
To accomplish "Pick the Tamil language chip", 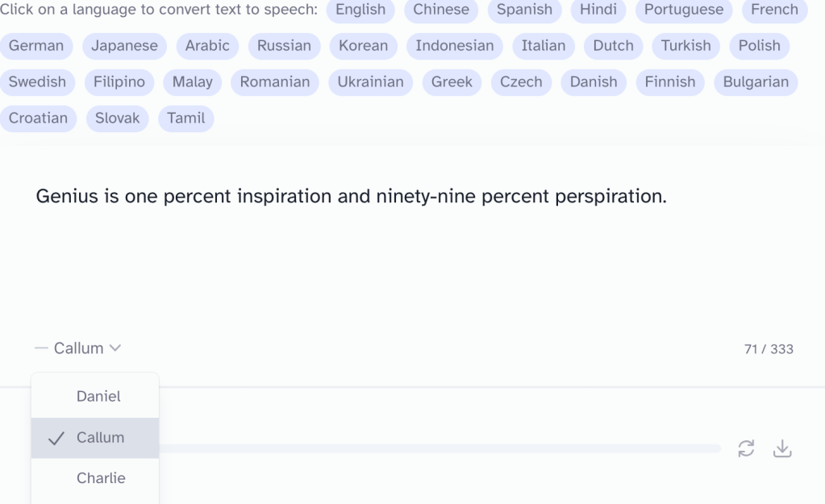I will 185,119.
